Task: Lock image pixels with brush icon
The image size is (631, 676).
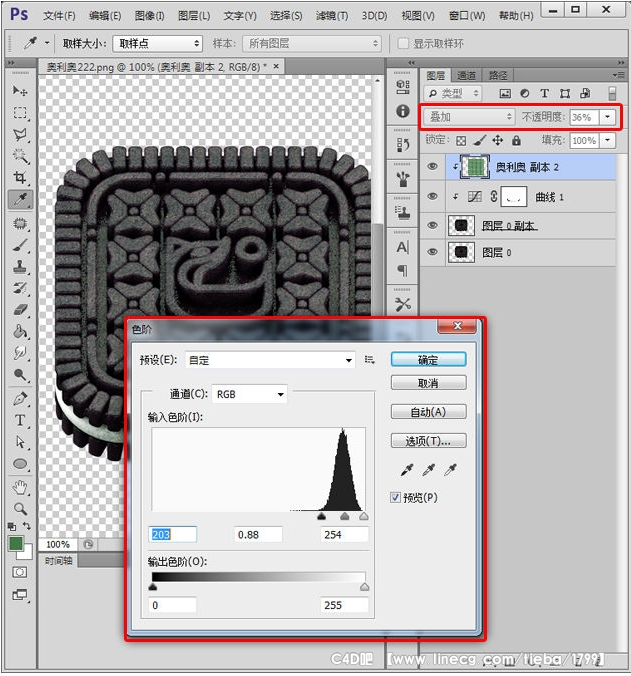Action: (479, 141)
